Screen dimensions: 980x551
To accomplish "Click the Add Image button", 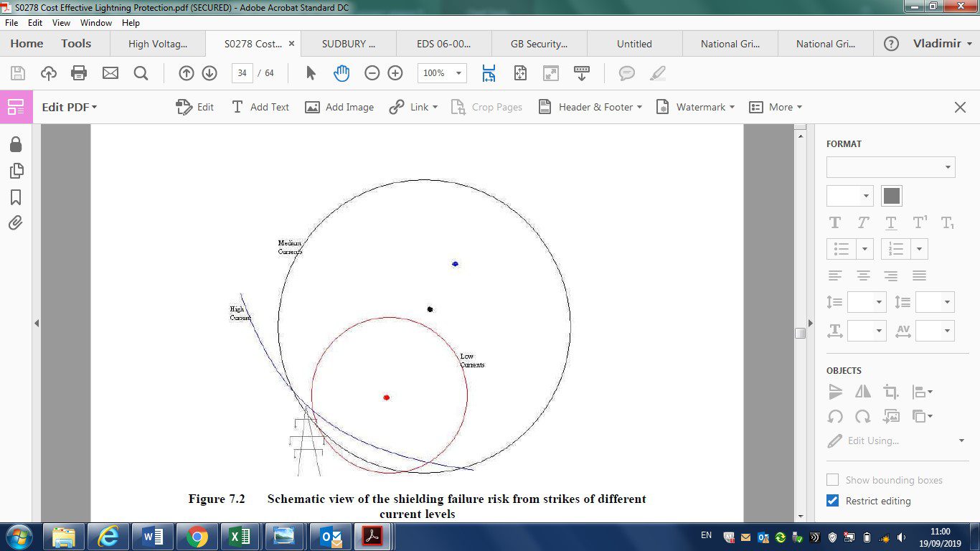I will 339,107.
